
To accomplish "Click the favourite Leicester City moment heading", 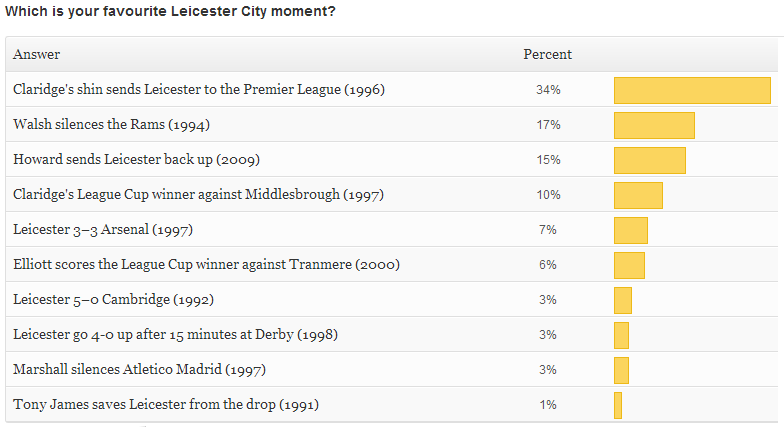I will (170, 11).
